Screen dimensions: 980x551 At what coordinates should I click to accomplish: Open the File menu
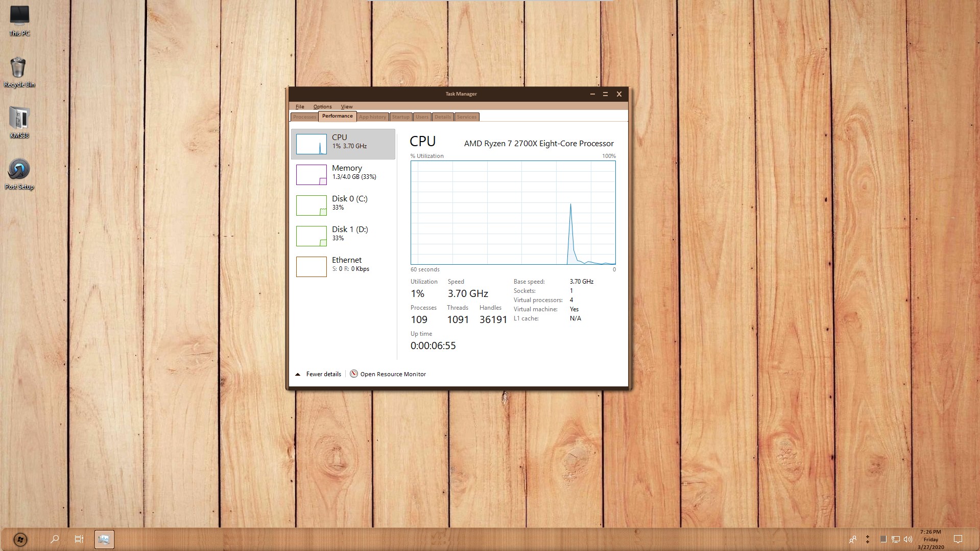pos(300,107)
